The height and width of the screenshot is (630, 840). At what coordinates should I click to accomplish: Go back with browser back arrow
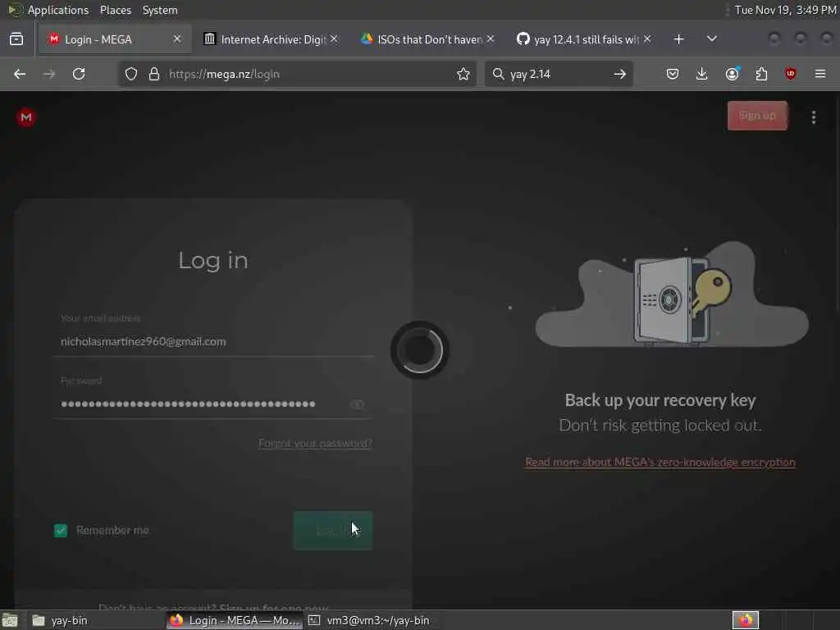20,74
